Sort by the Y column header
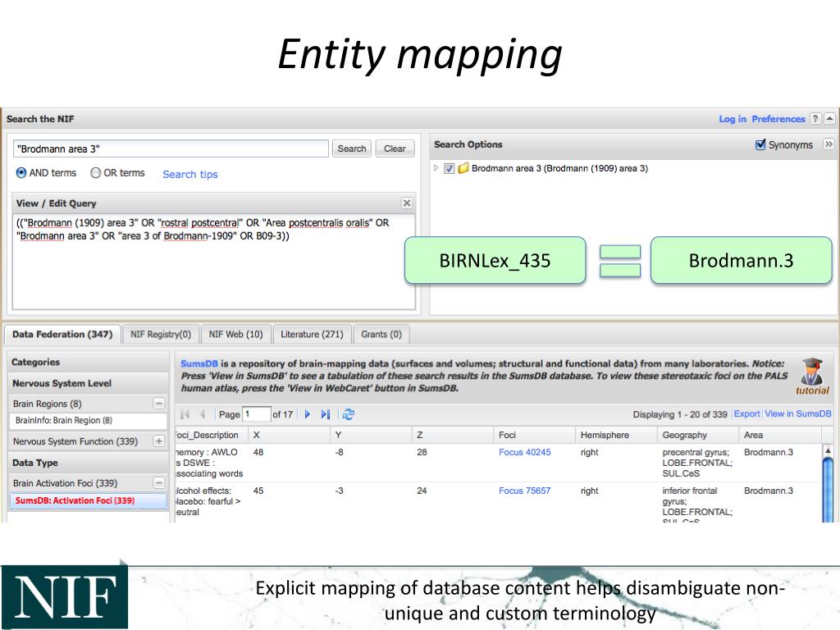Viewport: 840px width, 630px height. pos(371,435)
